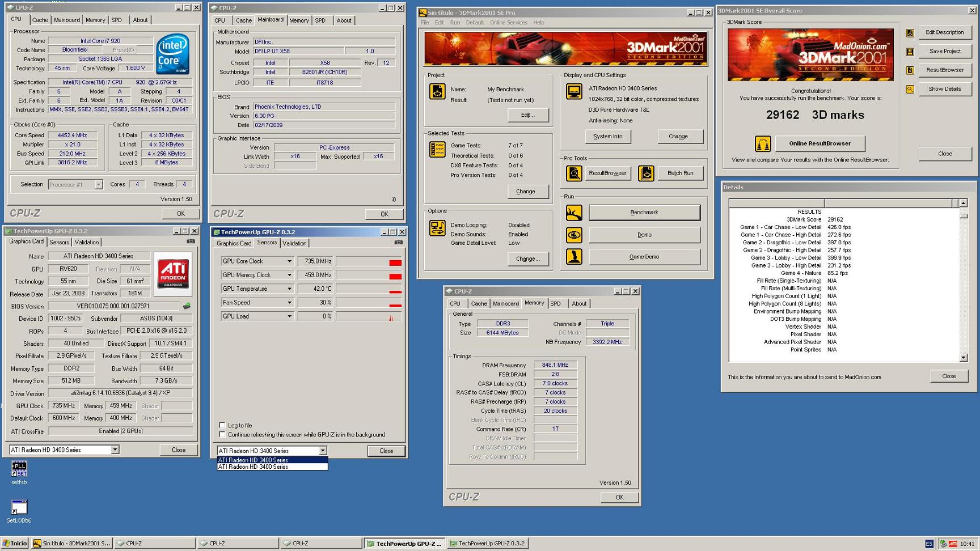Click the Display and CPU Settings monitor icon
This screenshot has height=551, width=980.
tap(574, 91)
